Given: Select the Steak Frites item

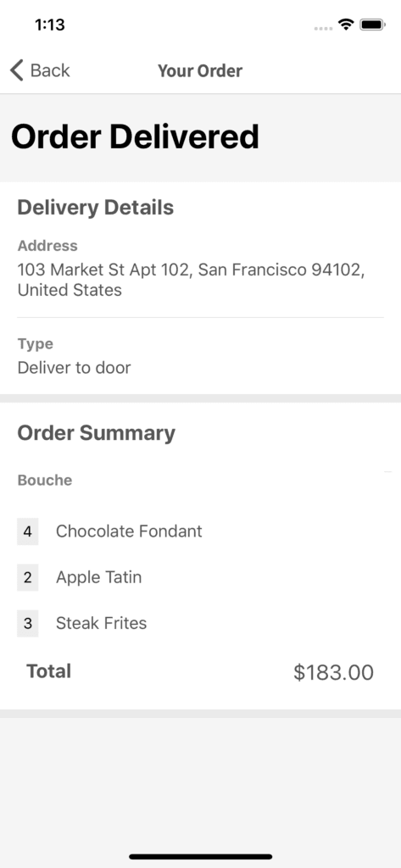Looking at the screenshot, I should tap(102, 623).
